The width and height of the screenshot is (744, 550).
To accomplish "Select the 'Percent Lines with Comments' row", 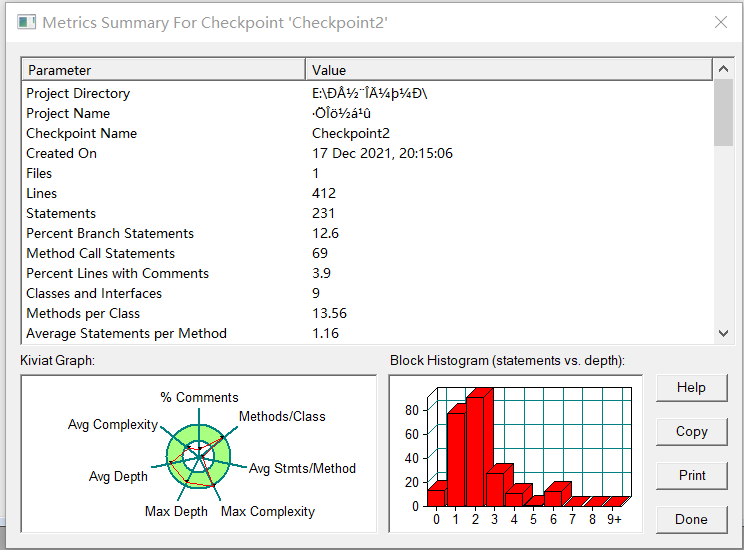I will click(x=368, y=273).
